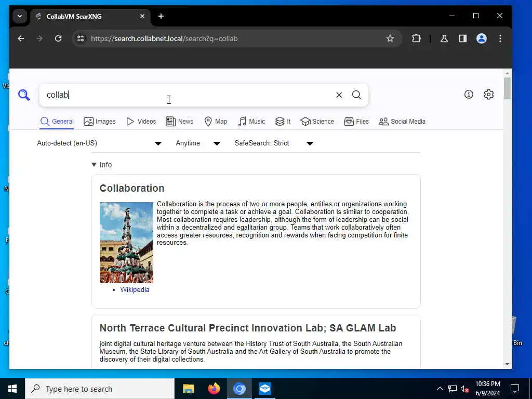Toggle the browser side panel
Viewport: 532px width, 399px height.
tap(463, 38)
